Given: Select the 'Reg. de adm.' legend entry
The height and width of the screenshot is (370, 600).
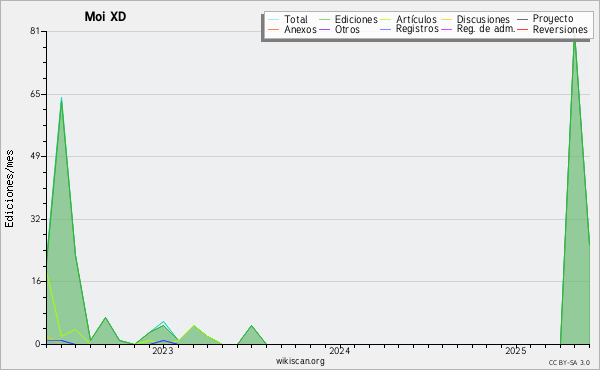Looking at the screenshot, I should pos(486,29).
